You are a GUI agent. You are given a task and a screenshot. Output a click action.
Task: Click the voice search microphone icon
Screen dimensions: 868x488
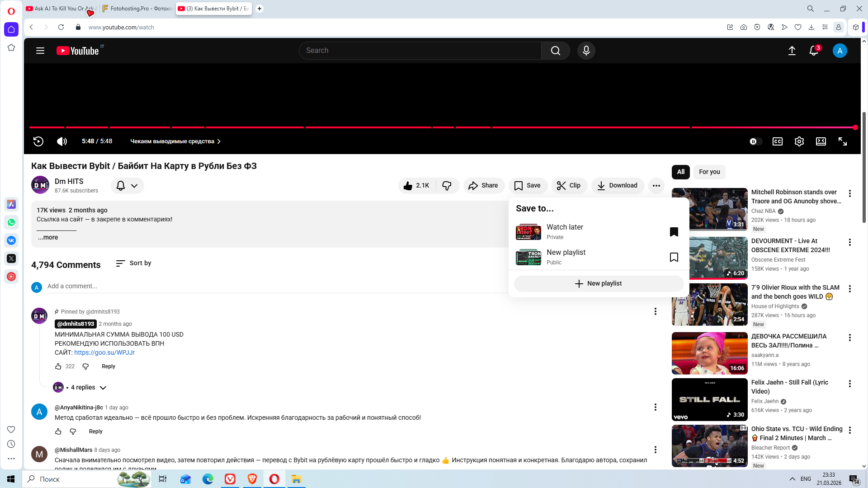[586, 51]
